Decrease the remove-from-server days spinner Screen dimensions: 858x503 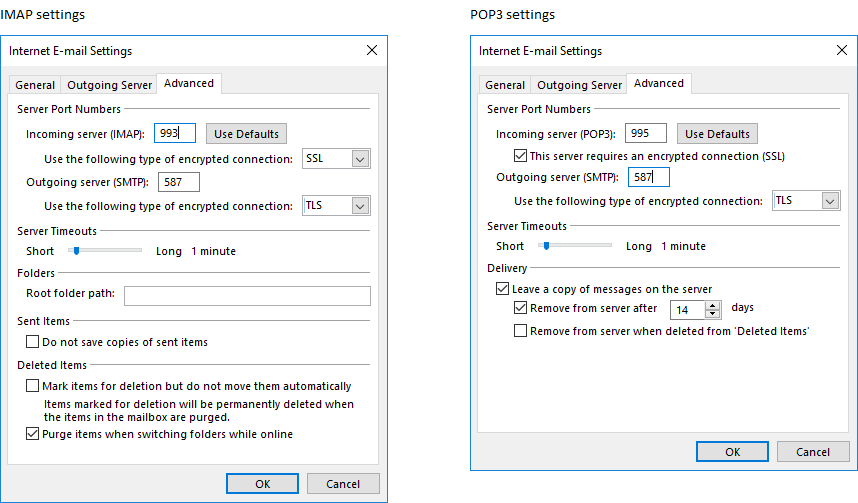[712, 314]
